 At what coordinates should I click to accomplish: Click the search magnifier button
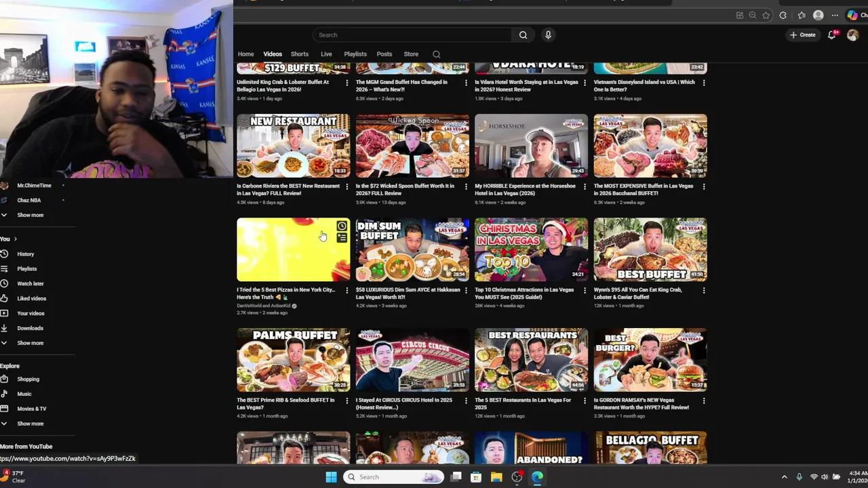[x=523, y=35]
